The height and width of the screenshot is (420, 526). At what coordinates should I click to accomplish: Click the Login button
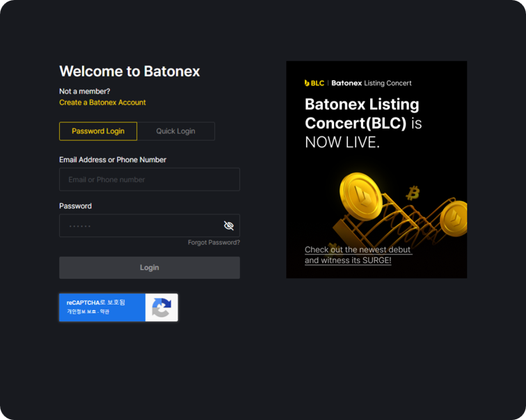(x=150, y=268)
